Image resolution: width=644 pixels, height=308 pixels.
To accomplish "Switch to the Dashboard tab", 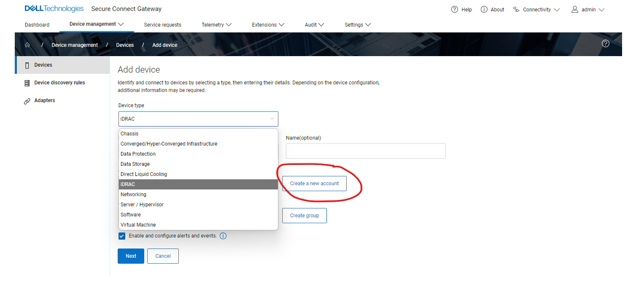I will pos(37,24).
